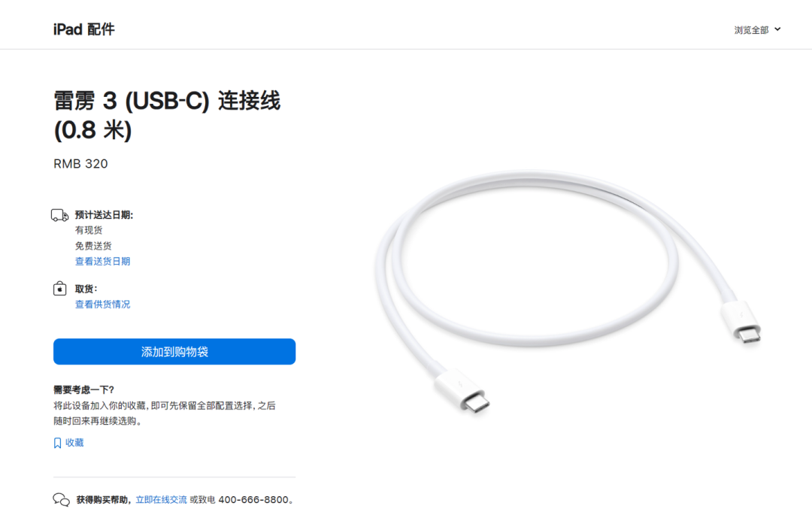Save the item with the 收藏 link
This screenshot has width=812, height=512.
pos(74,443)
